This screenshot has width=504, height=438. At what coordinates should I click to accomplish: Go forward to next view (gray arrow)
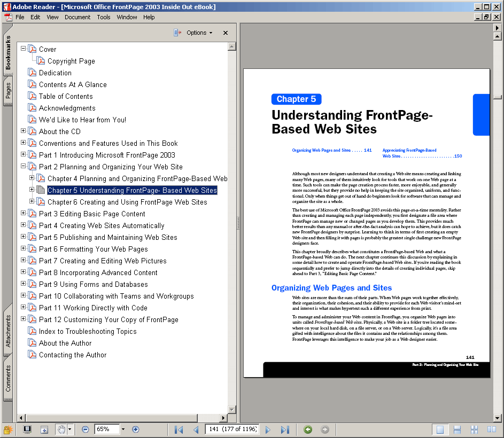pos(325,429)
